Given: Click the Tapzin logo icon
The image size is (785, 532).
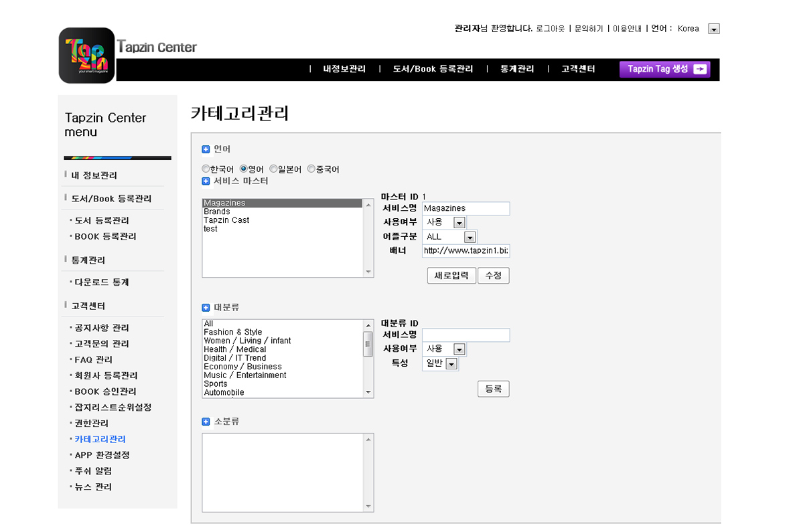Looking at the screenshot, I should click(x=86, y=55).
